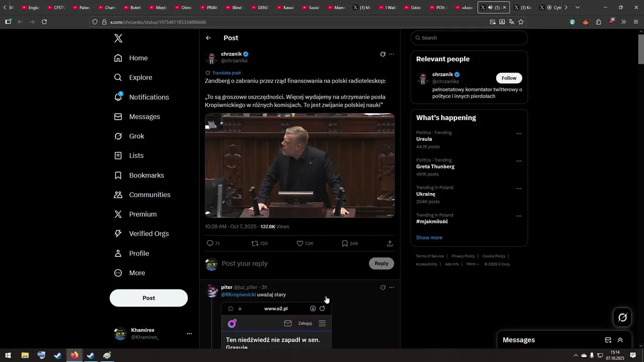Go back with Post header arrow
The width and height of the screenshot is (644, 362).
pyautogui.click(x=208, y=38)
